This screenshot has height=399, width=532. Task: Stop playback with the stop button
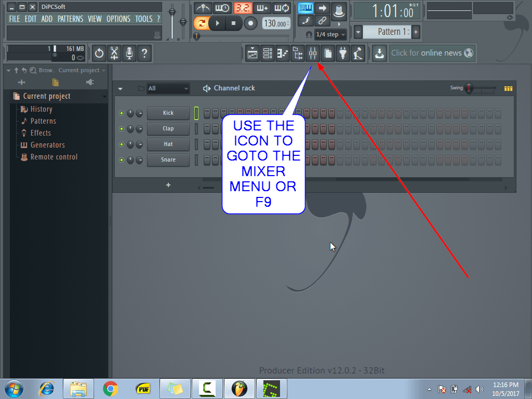[x=233, y=23]
